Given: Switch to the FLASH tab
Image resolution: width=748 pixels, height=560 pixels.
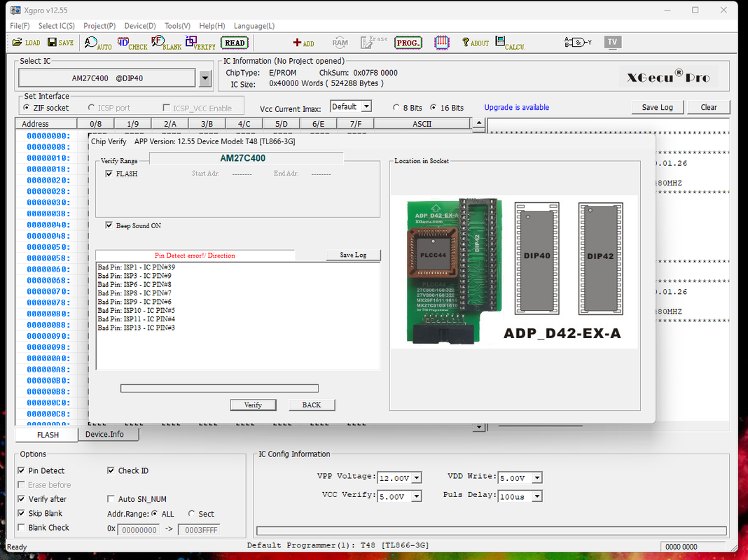Looking at the screenshot, I should (47, 435).
